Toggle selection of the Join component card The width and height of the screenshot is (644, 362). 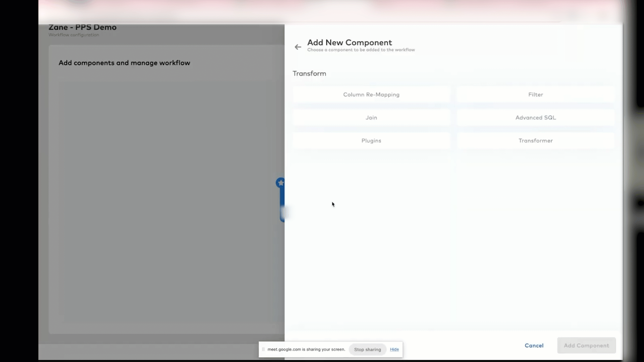[x=371, y=117]
